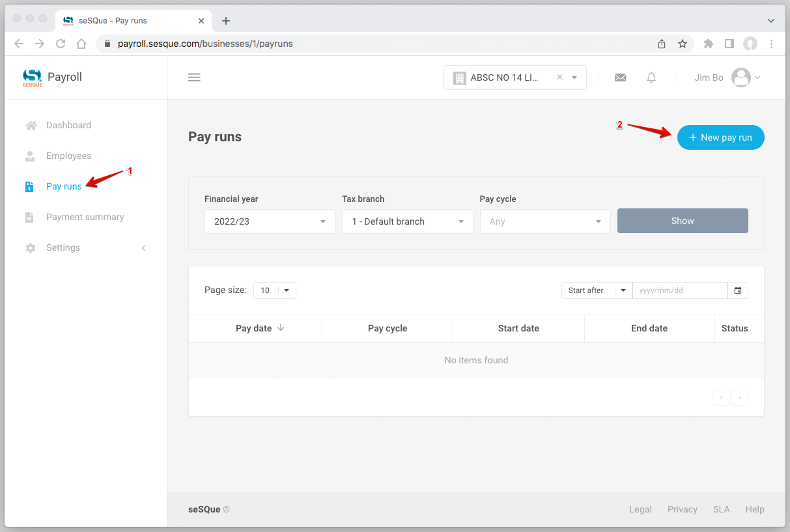Click the Jim Bo user avatar
The width and height of the screenshot is (790, 532).
741,77
